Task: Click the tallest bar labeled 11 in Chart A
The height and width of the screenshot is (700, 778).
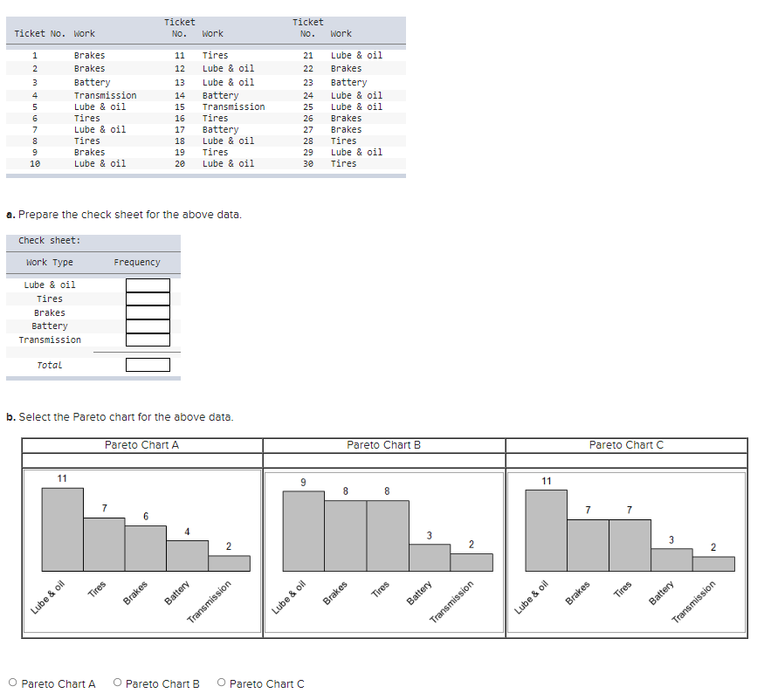Action: (63, 529)
